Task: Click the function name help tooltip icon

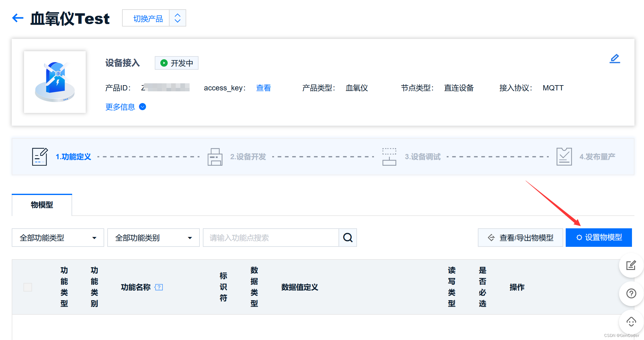Action: [x=159, y=287]
